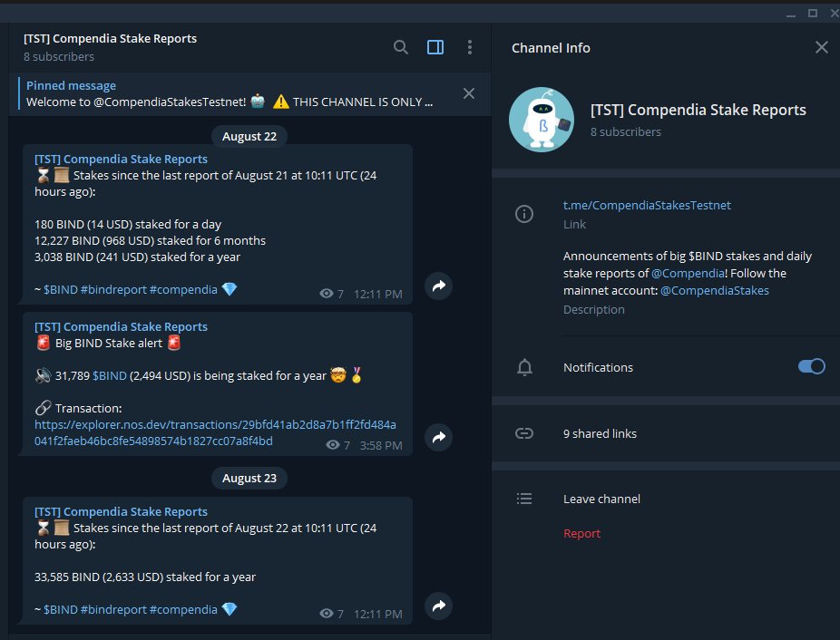This screenshot has width=840, height=640.
Task: Click the August 23 date badge
Action: point(249,479)
